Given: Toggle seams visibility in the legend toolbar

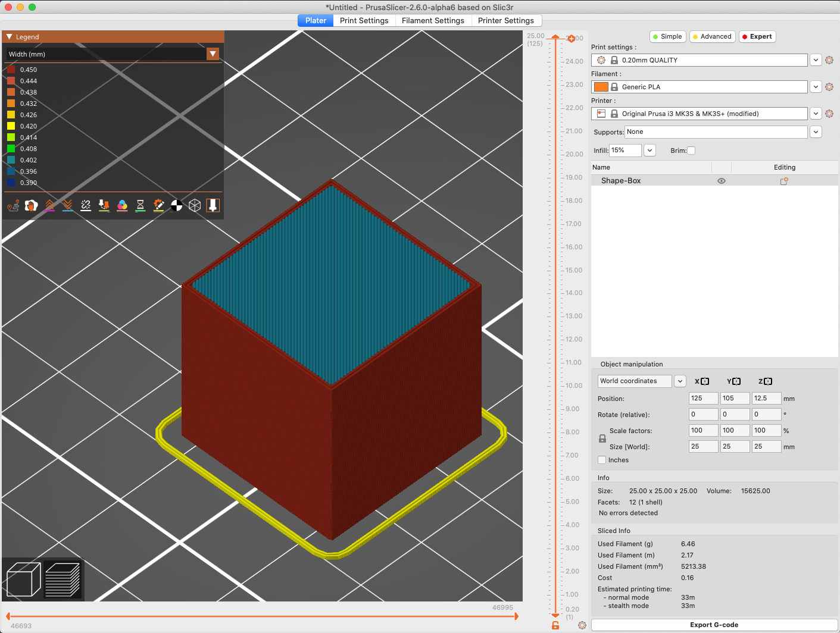Looking at the screenshot, I should pyautogui.click(x=85, y=206).
